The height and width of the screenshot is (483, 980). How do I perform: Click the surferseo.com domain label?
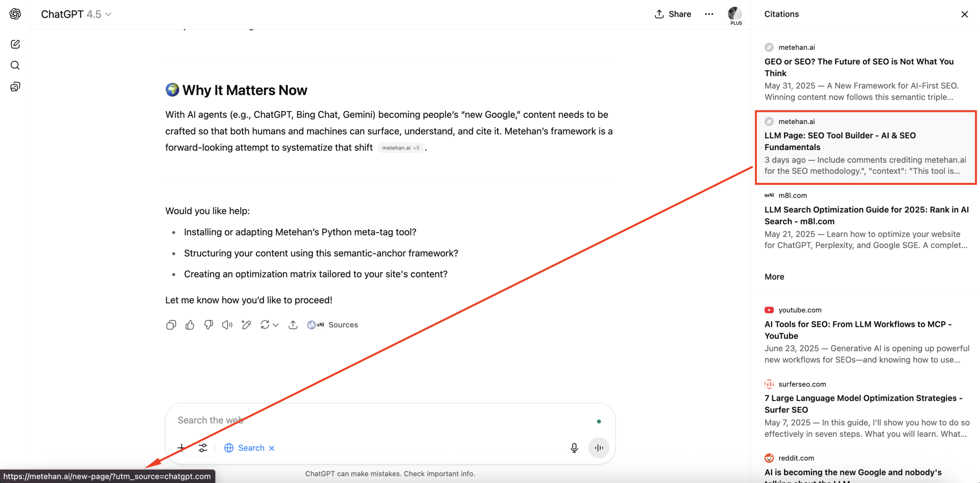click(802, 384)
